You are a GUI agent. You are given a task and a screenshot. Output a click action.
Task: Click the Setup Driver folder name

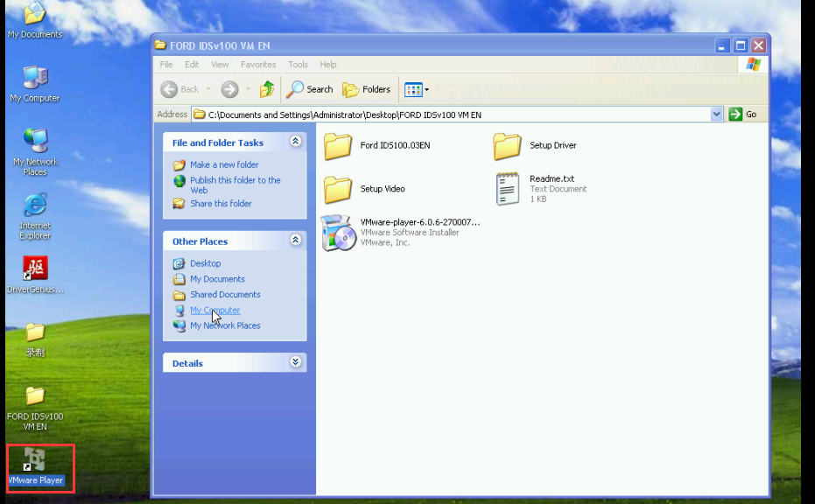point(553,145)
